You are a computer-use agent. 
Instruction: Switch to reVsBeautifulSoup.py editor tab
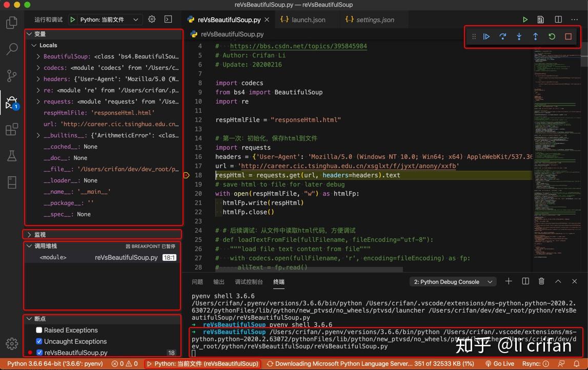pyautogui.click(x=229, y=19)
